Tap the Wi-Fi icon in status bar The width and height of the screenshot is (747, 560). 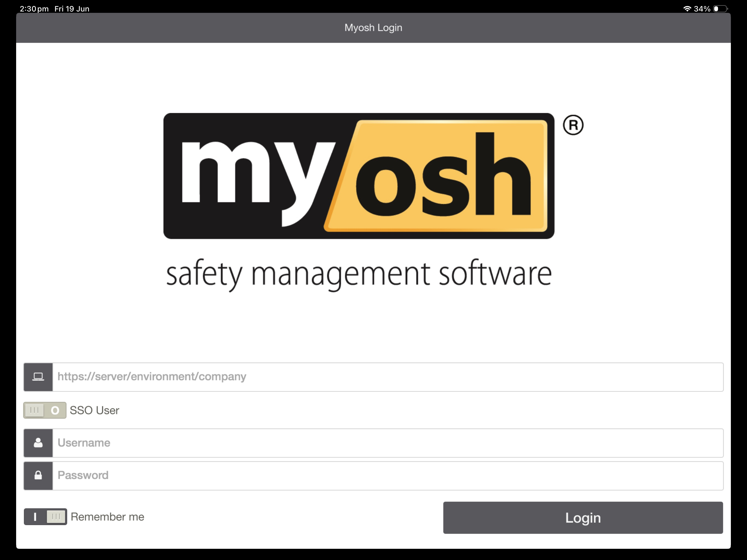687,9
